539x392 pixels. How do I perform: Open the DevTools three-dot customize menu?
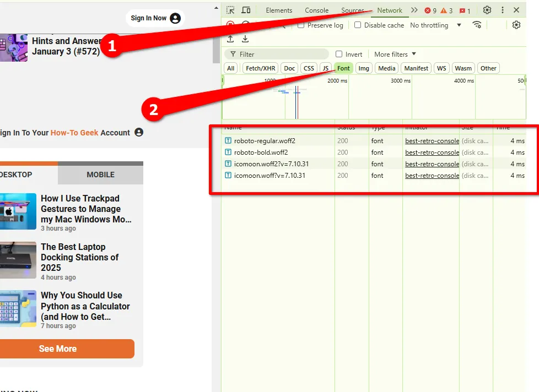[502, 10]
